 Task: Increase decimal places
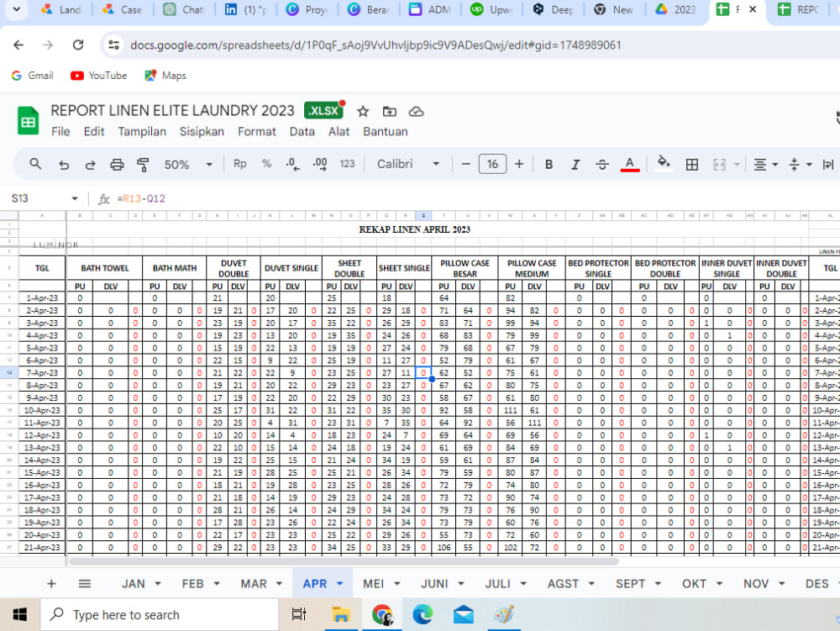(x=320, y=165)
